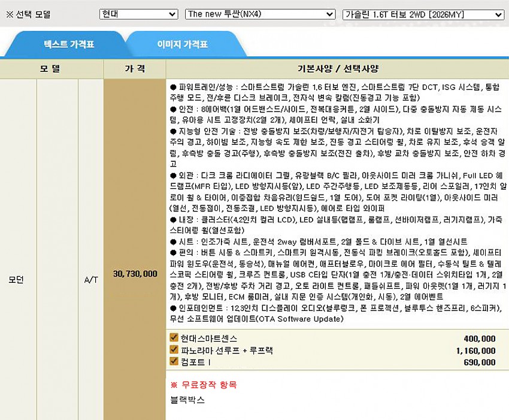Select the 블랙박스 free item text
The image size is (509, 420).
click(x=187, y=400)
